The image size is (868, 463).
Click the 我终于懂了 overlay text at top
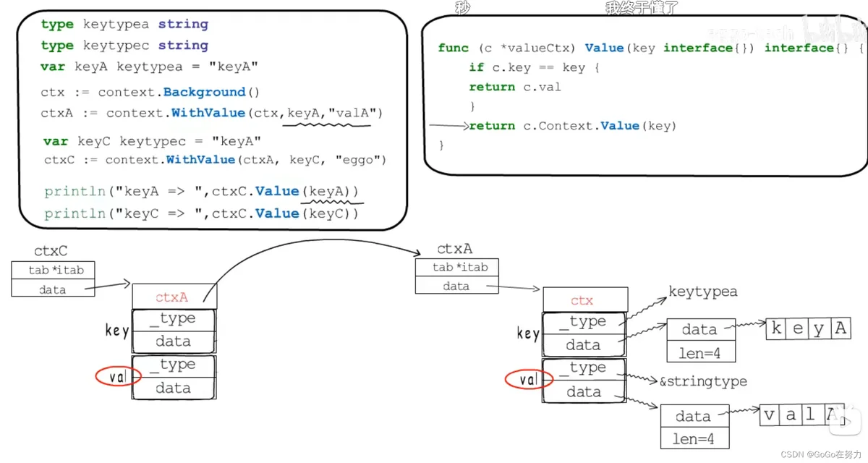(642, 8)
